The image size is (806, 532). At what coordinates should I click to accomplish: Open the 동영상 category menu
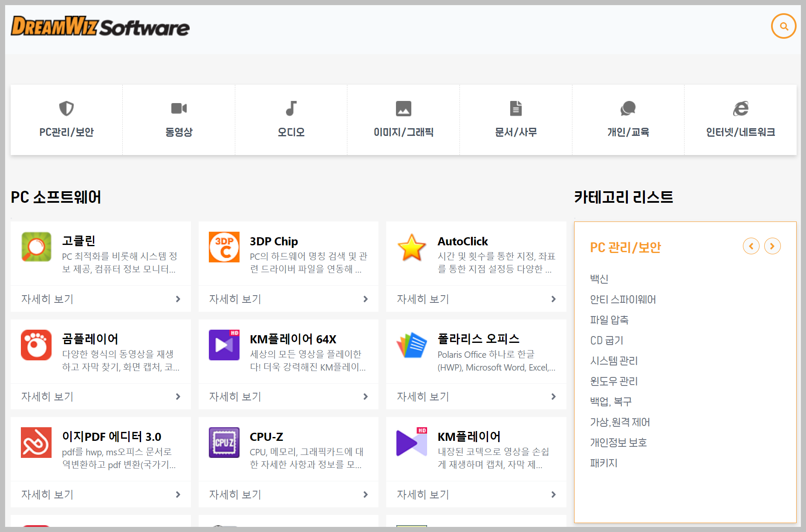pyautogui.click(x=179, y=132)
